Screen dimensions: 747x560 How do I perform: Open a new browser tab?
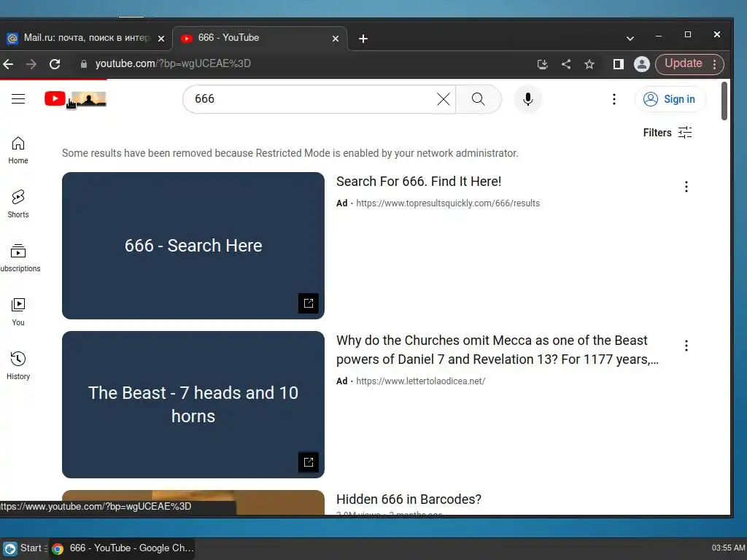pos(363,39)
